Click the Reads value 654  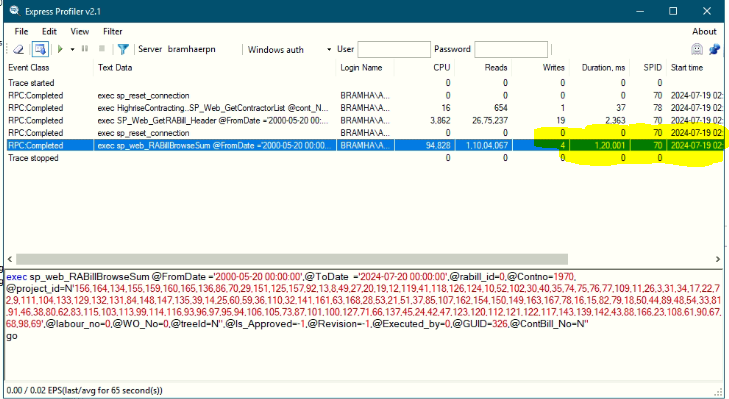tap(500, 108)
